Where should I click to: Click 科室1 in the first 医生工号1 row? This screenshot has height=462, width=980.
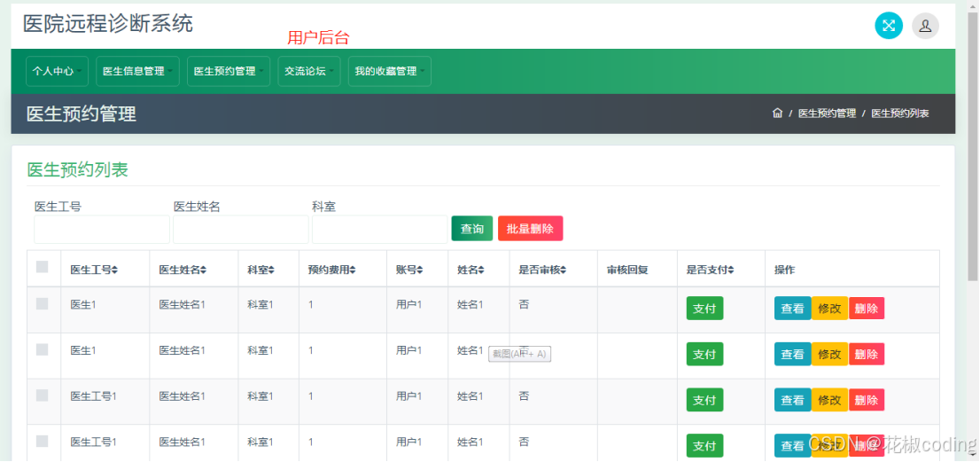[x=260, y=395]
